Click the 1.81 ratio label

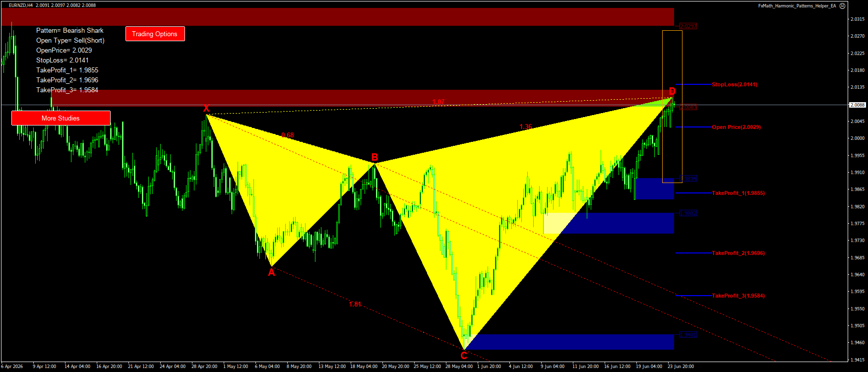click(x=355, y=304)
